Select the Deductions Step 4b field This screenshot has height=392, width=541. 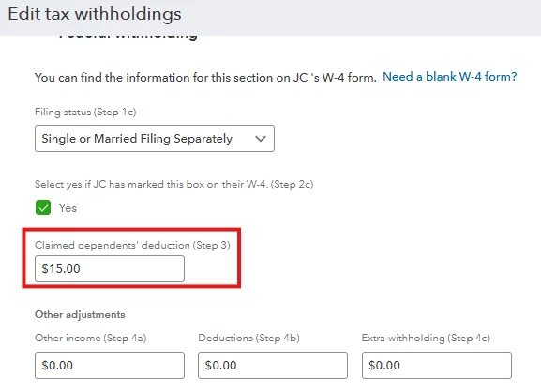(x=273, y=365)
